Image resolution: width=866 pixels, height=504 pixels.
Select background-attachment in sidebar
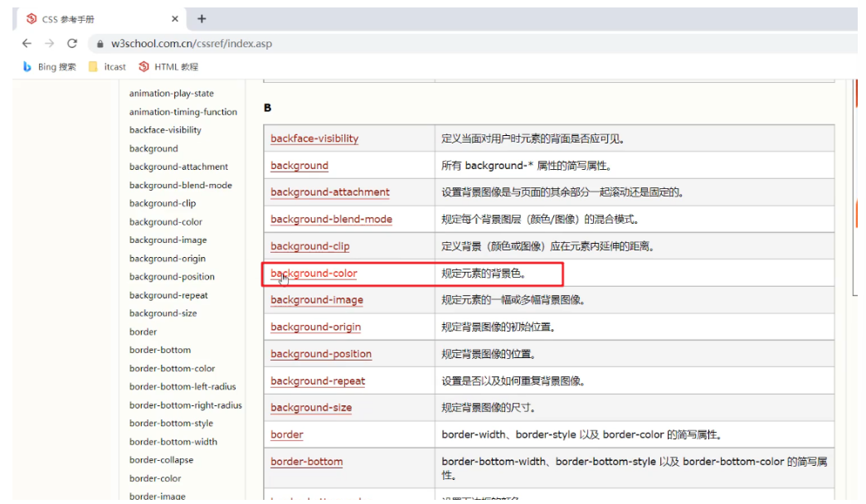[178, 167]
